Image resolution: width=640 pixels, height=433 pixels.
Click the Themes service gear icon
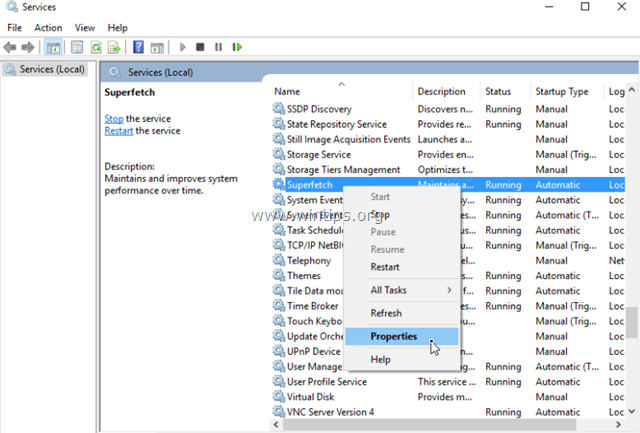pos(279,275)
